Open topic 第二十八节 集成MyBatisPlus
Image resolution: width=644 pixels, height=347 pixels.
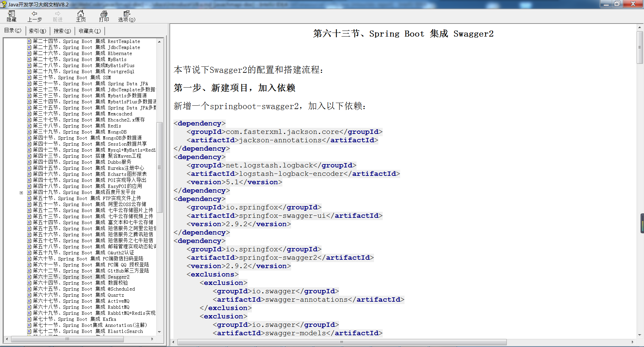point(84,65)
